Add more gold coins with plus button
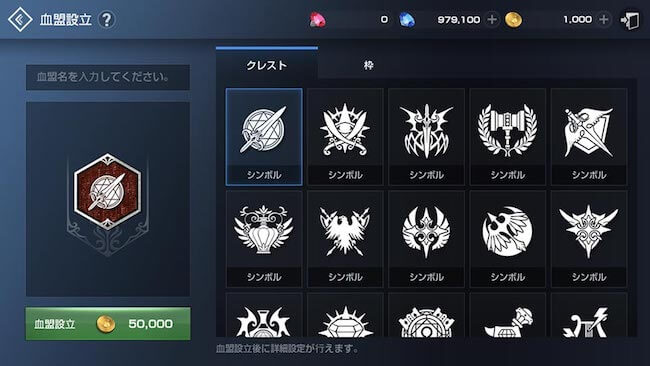 pyautogui.click(x=604, y=19)
